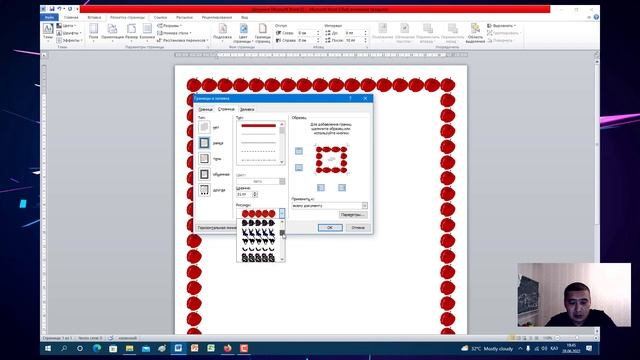Click Cancel (Отмена) in the borders dialog

click(358, 228)
